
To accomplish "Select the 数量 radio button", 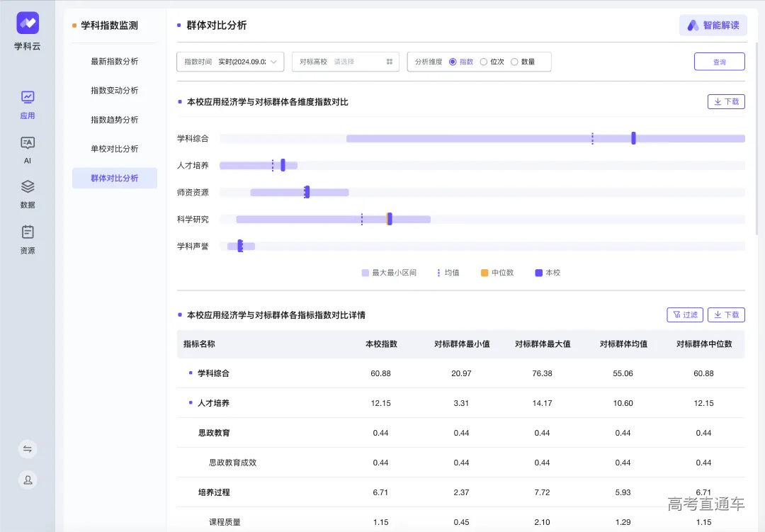I will point(514,62).
